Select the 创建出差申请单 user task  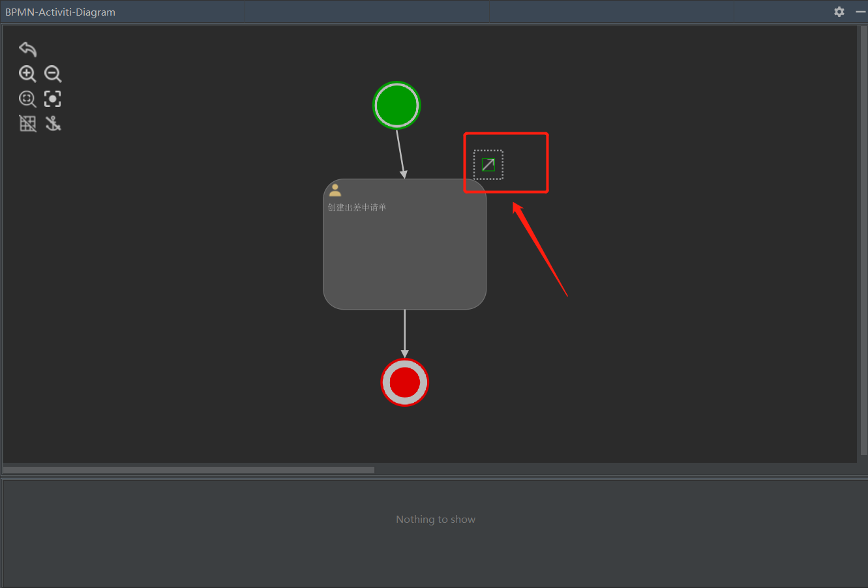[405, 244]
